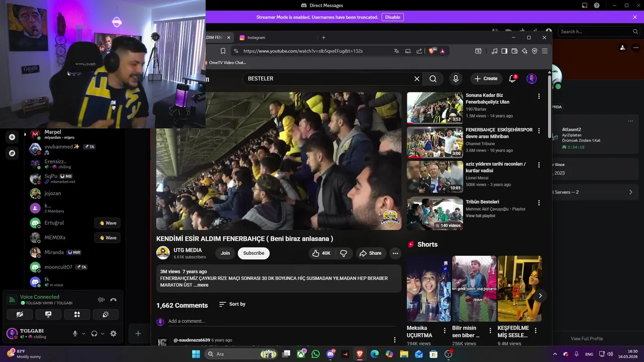Clear YouTube search text BESTELER
This screenshot has width=644, height=362.
(x=417, y=78)
